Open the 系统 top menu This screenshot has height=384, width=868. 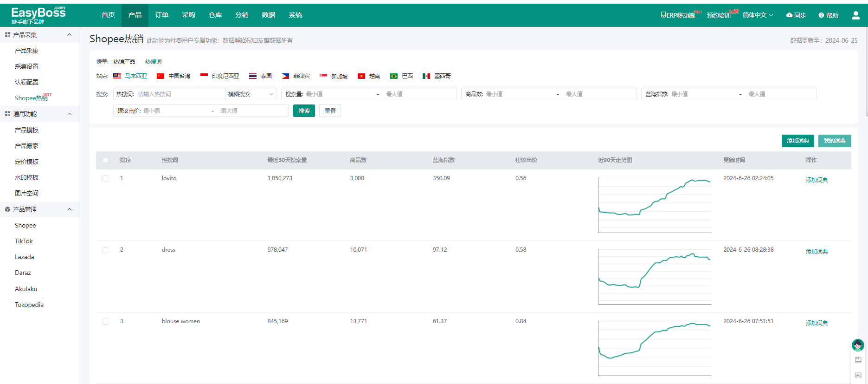296,15
